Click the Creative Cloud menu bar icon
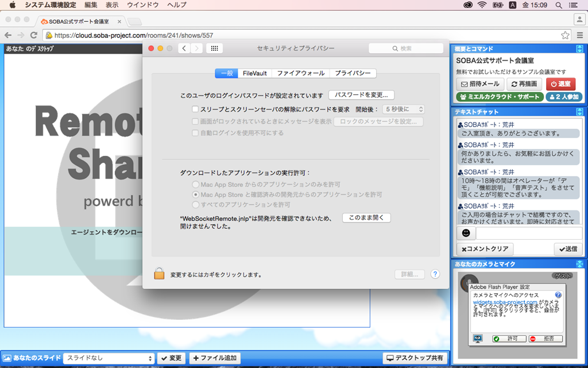Viewport: 588px width, 368px height. (x=467, y=5)
